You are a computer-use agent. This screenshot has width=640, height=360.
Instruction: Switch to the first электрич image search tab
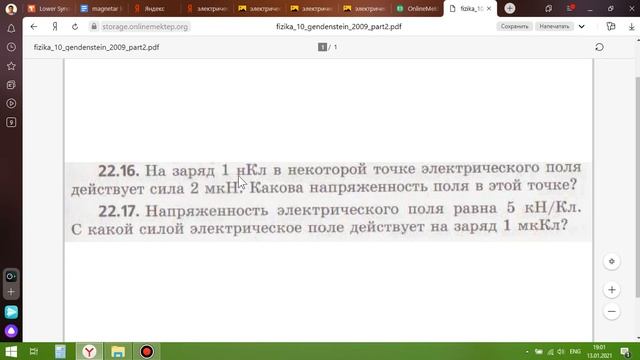pyautogui.click(x=260, y=9)
